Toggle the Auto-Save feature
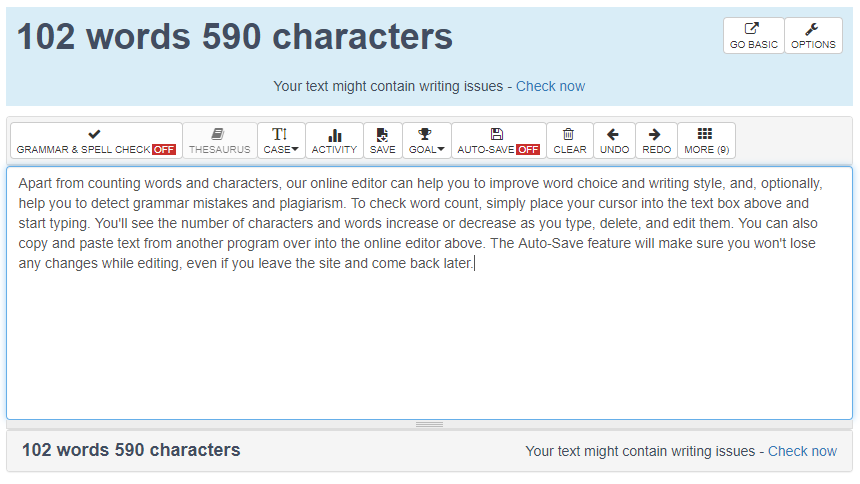This screenshot has width=860, height=484. (499, 140)
